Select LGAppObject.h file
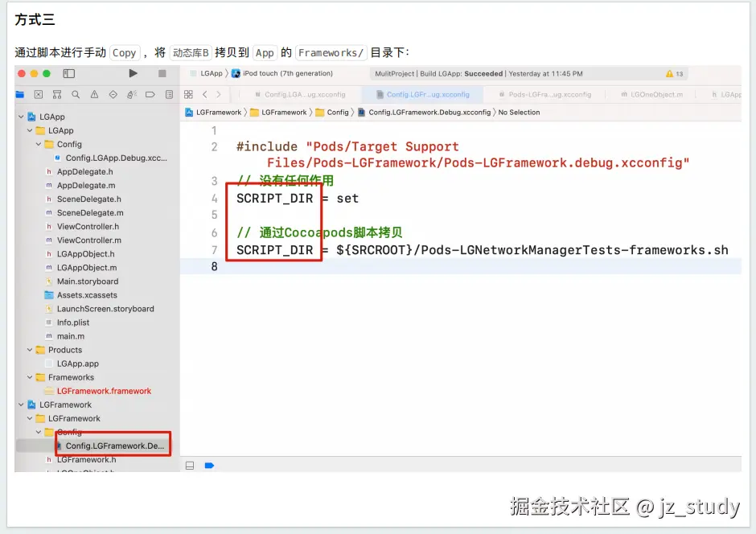 tap(80, 254)
